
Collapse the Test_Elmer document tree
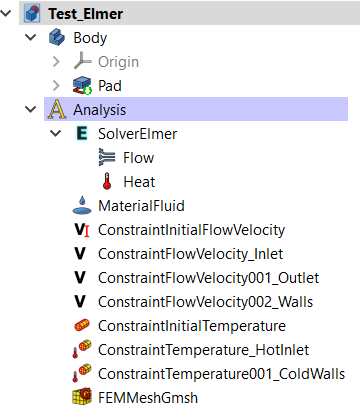click(6, 13)
